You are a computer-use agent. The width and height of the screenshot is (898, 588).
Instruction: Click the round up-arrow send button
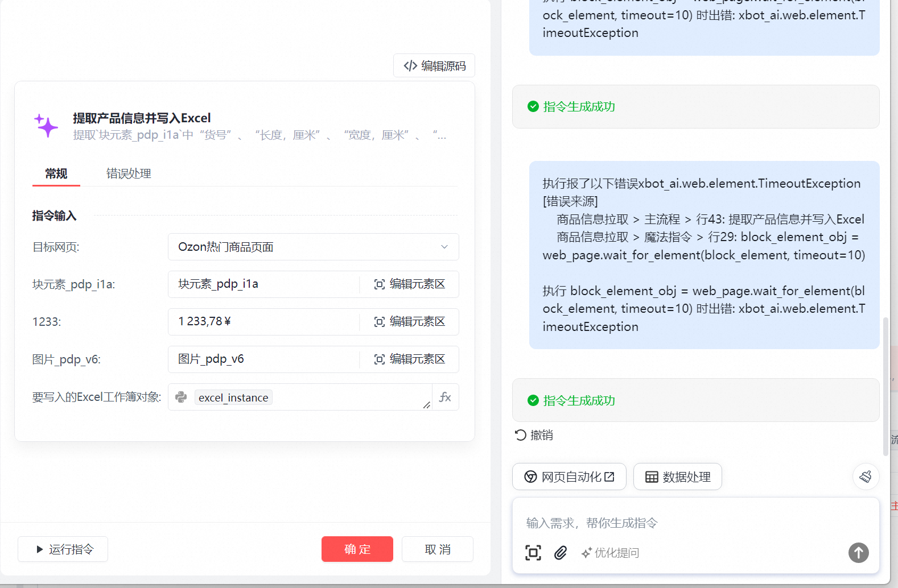(x=859, y=553)
